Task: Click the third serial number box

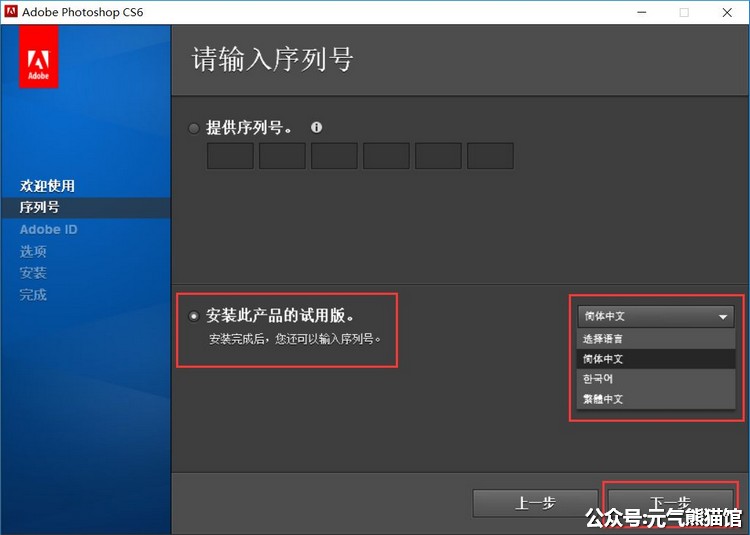Action: [x=334, y=156]
